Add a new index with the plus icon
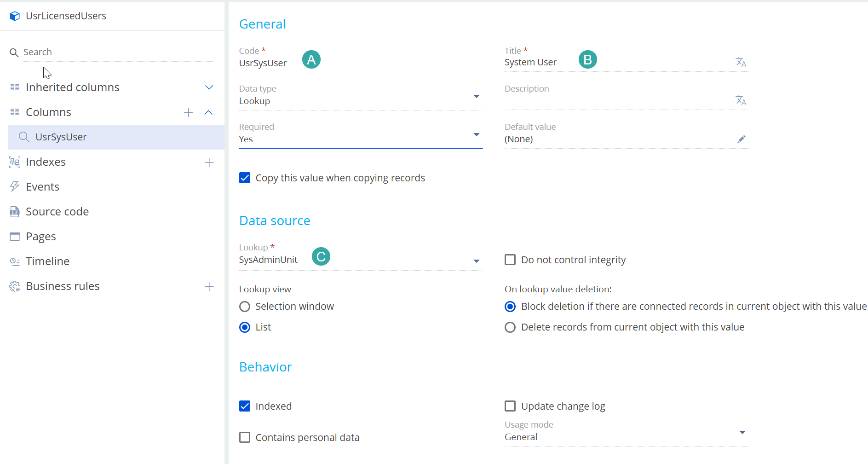The width and height of the screenshot is (868, 464). [209, 162]
